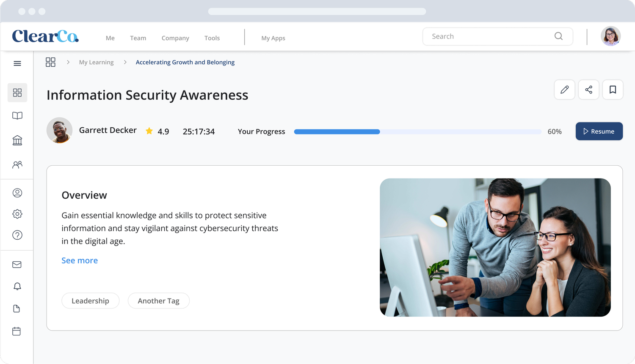Image resolution: width=635 pixels, height=364 pixels.
Task: Click the Resume button
Action: tap(599, 131)
